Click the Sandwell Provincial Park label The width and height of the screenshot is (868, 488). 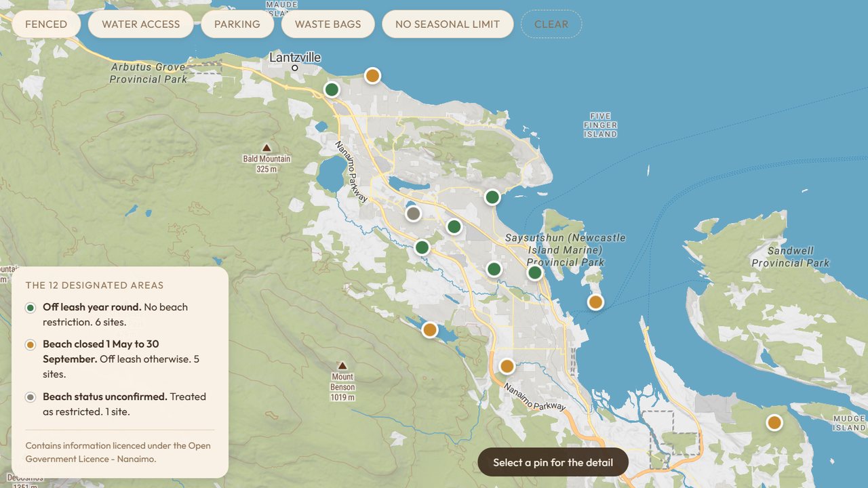790,257
